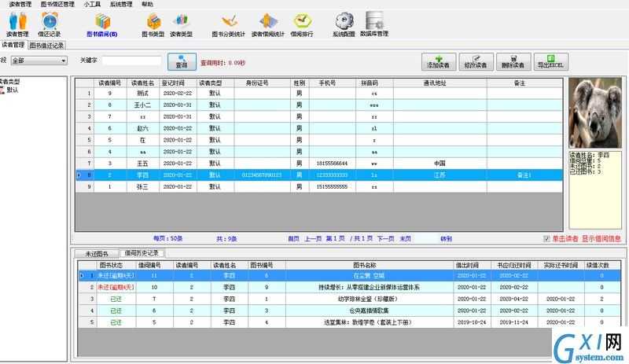Select book row 选堂集林：敦煌学卷

click(349, 322)
